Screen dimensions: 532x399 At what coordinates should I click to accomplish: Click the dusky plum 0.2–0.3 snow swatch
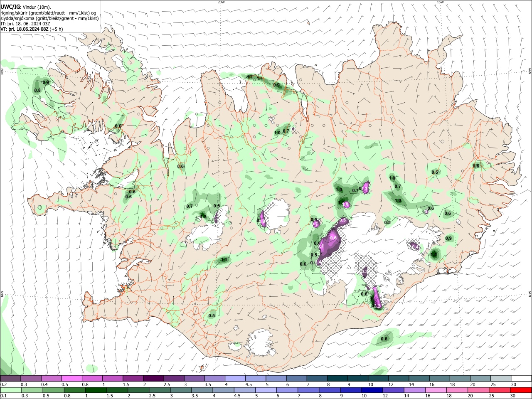[x=10, y=379]
